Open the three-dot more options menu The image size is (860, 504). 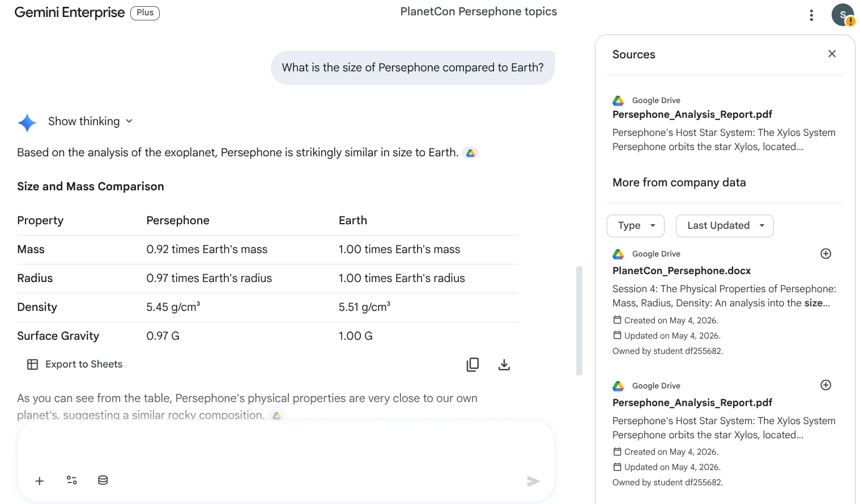[x=811, y=15]
